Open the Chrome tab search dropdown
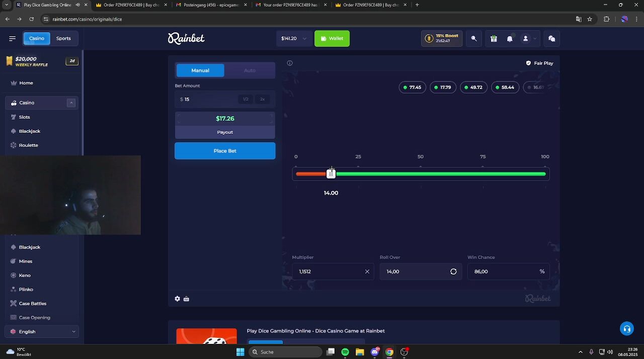644x359 pixels. [7, 5]
